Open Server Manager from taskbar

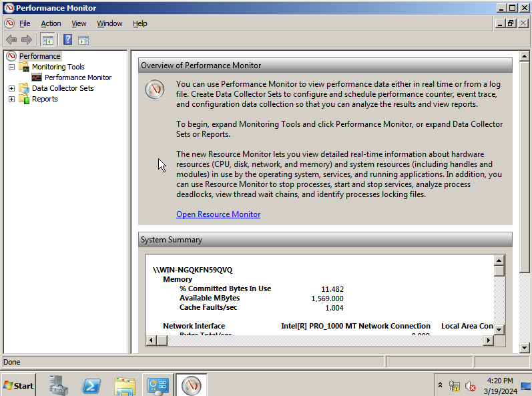(x=58, y=385)
